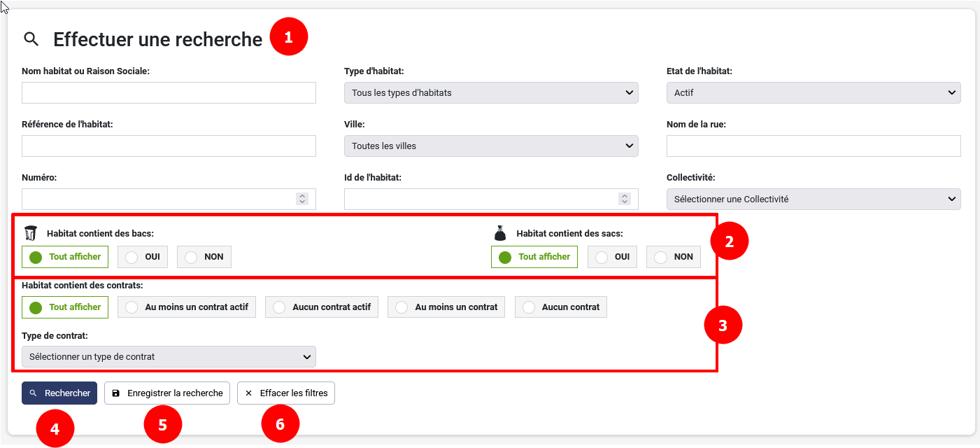Click the Numéro field spinner arrows
This screenshot has width=980, height=448.
[x=302, y=199]
